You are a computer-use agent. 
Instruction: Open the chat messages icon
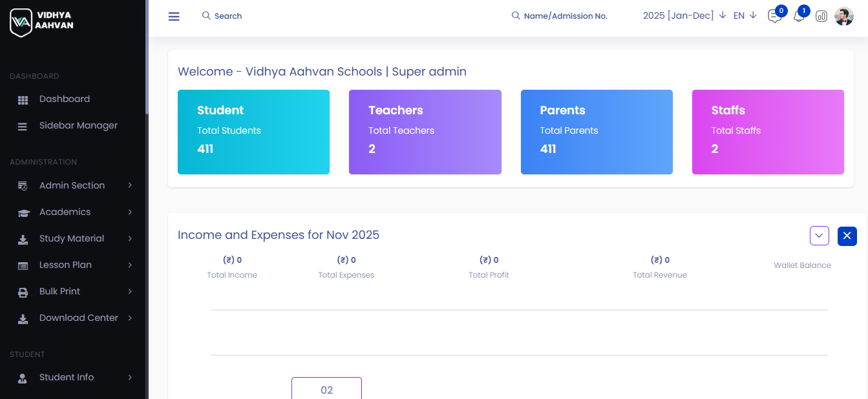(x=774, y=16)
